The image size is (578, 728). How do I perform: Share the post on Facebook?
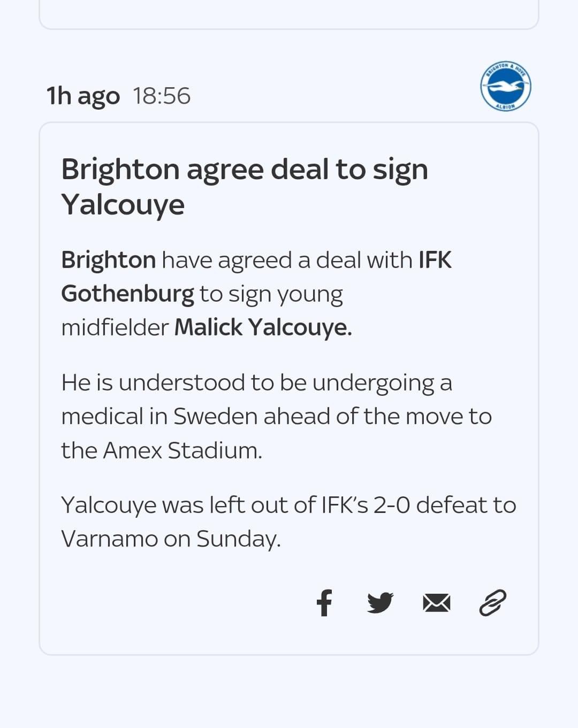(324, 603)
